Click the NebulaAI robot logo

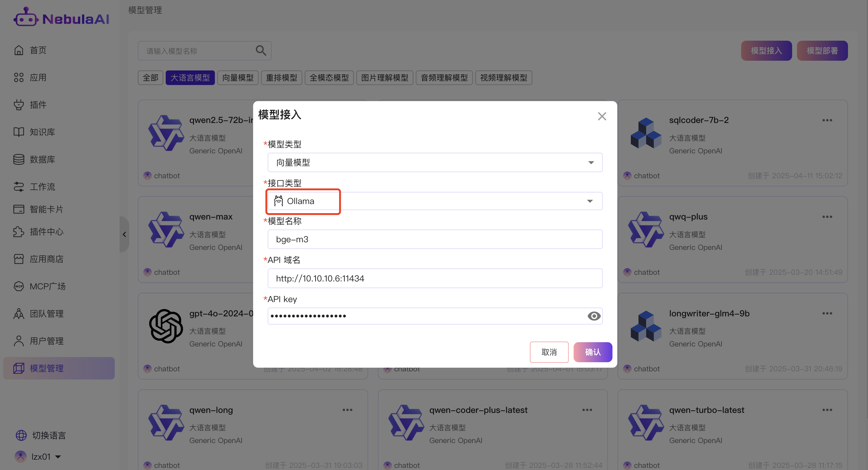25,18
